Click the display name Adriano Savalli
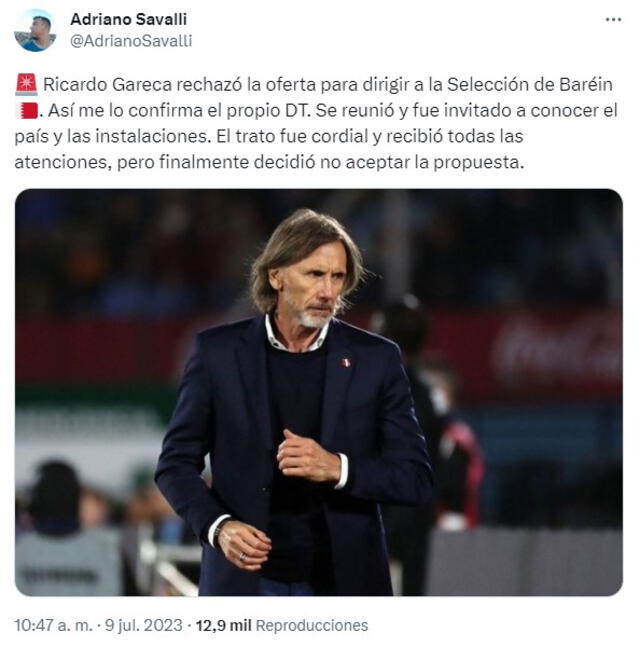The image size is (640, 646). [128, 19]
